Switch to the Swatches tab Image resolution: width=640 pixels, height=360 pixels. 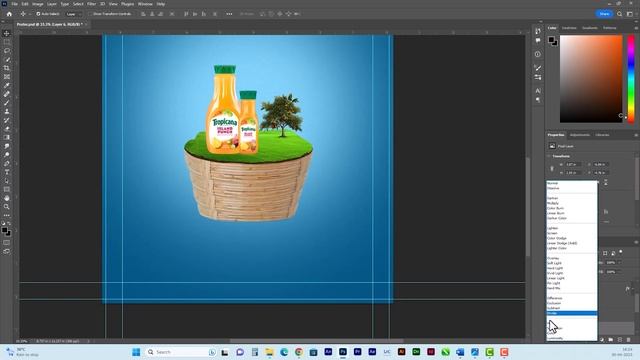(569, 28)
